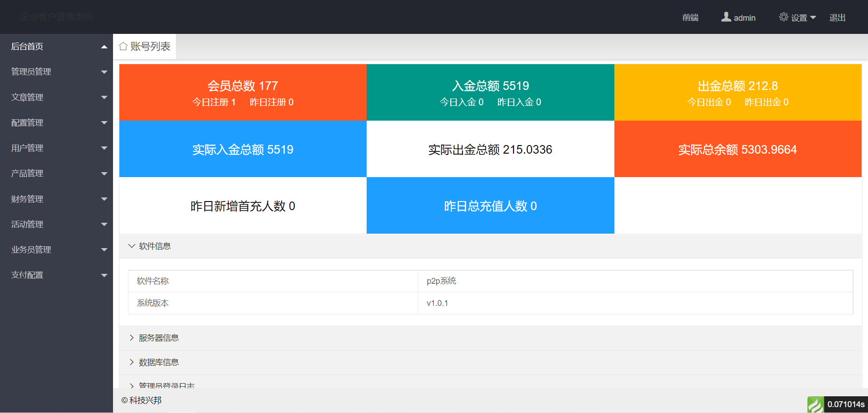Screen dimensions: 868x413
Task: Click the admin user profile icon
Action: (x=726, y=17)
